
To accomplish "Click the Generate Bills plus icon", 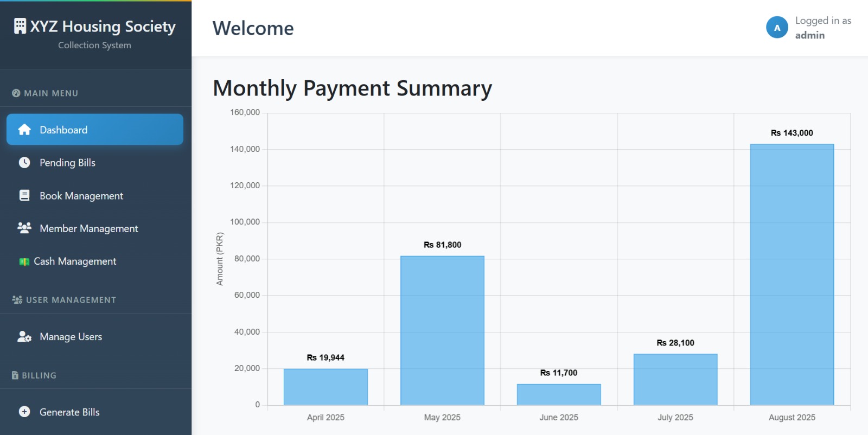I will tap(24, 412).
